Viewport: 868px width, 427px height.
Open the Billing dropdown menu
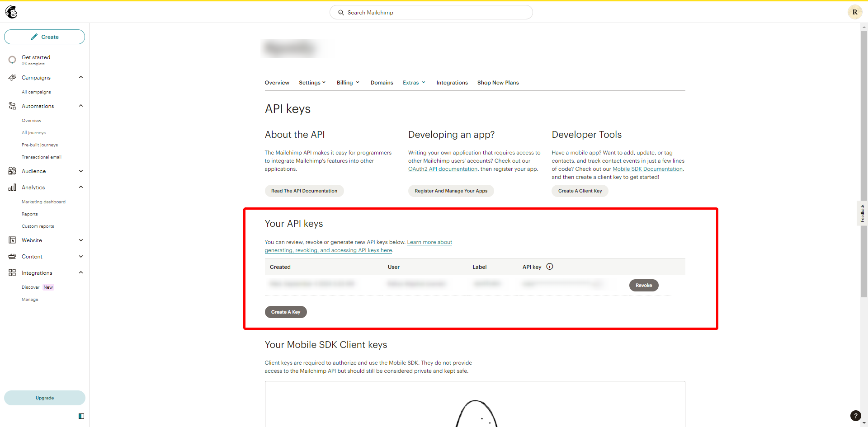pos(348,83)
